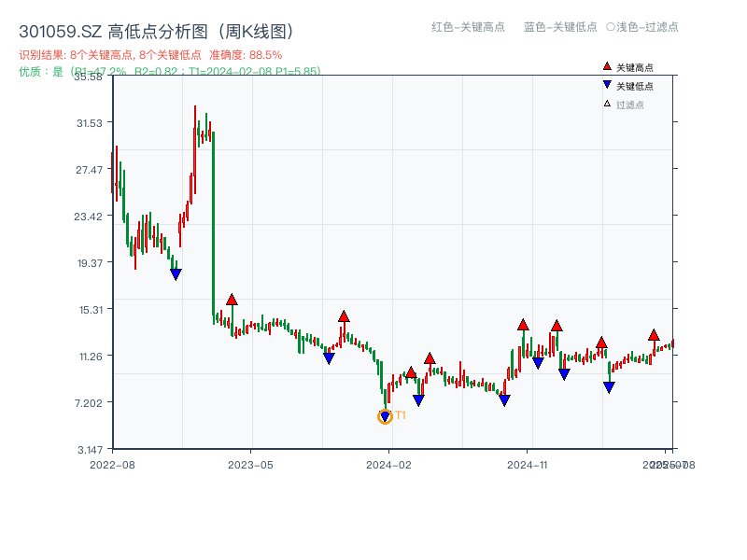The height and width of the screenshot is (560, 747).
Task: Click the blue key-low triangle near 2024-11
Action: (x=540, y=363)
